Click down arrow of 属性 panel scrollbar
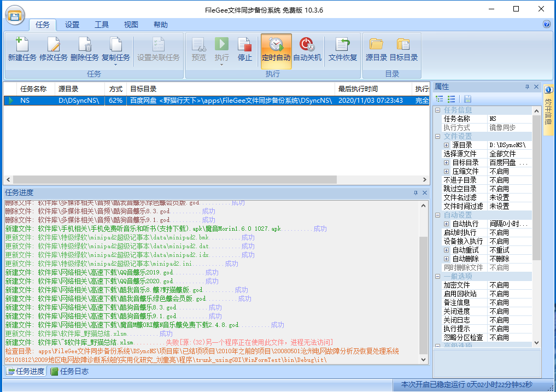556x392 pixels. coord(536,343)
